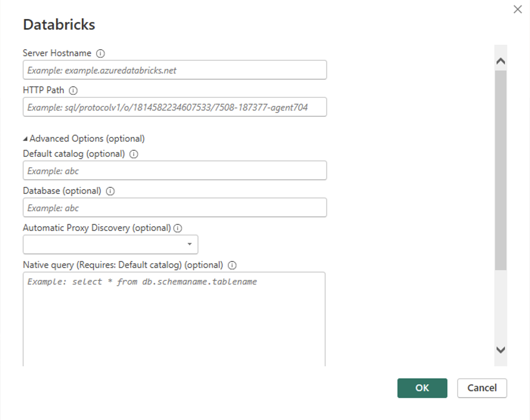This screenshot has width=530, height=420.
Task: Click the Server Hostname input field
Action: point(175,70)
